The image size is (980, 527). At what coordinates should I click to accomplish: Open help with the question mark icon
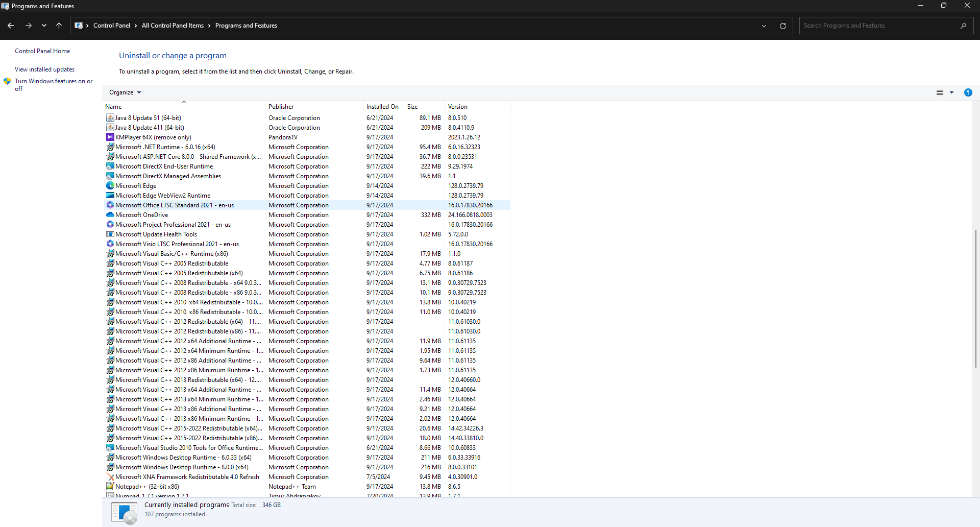click(x=968, y=92)
